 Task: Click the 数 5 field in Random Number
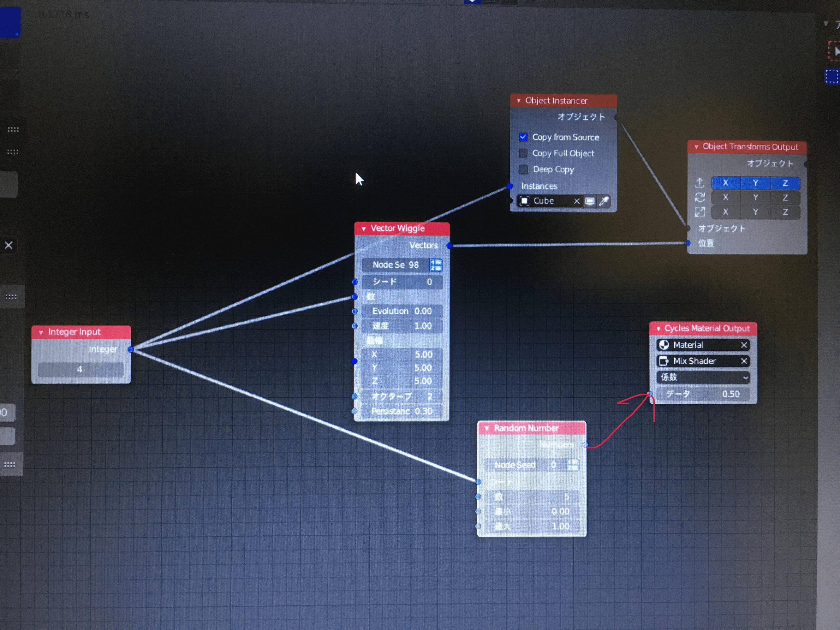(x=532, y=497)
